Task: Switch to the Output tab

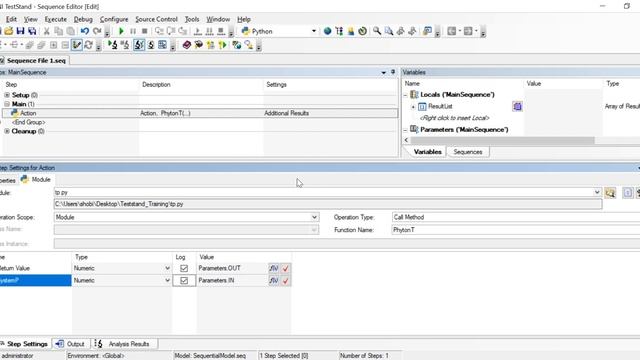Action: (70, 344)
